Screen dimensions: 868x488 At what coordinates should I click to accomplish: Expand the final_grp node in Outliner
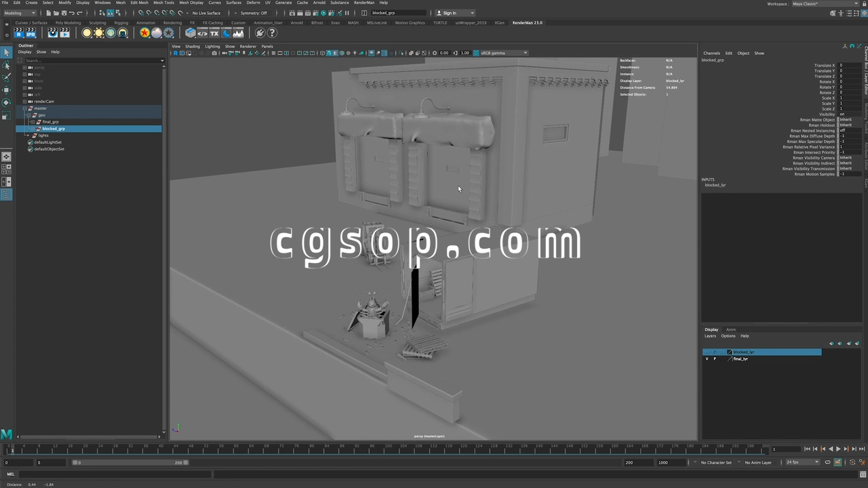coord(33,122)
